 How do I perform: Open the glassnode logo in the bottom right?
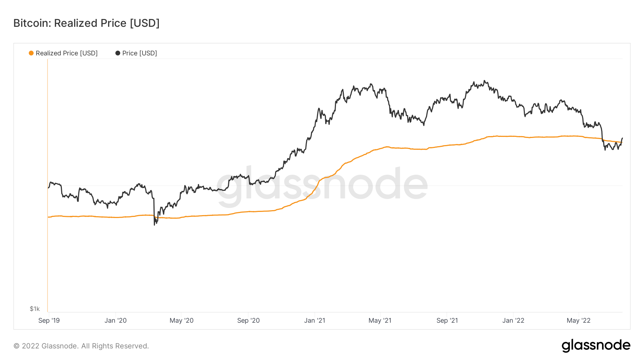[x=596, y=346]
